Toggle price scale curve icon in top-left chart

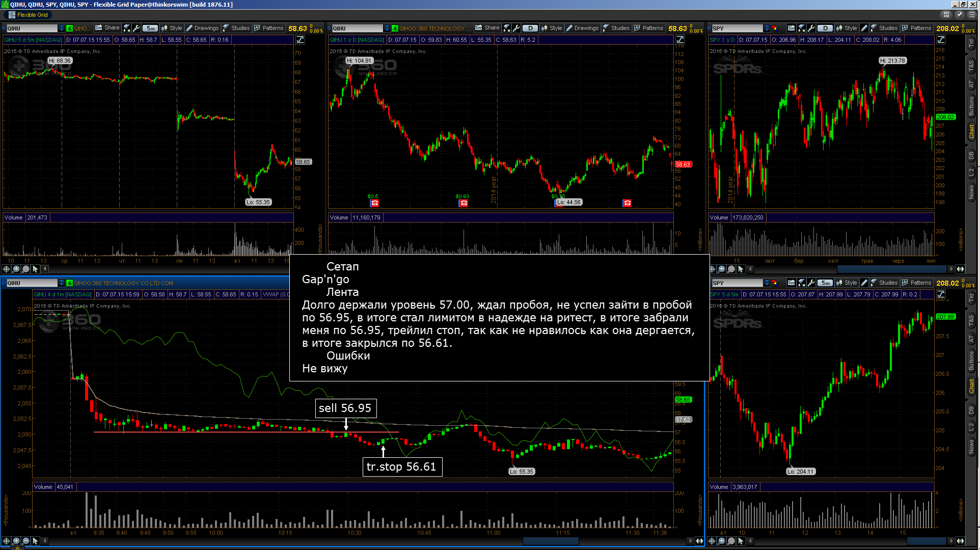(300, 40)
